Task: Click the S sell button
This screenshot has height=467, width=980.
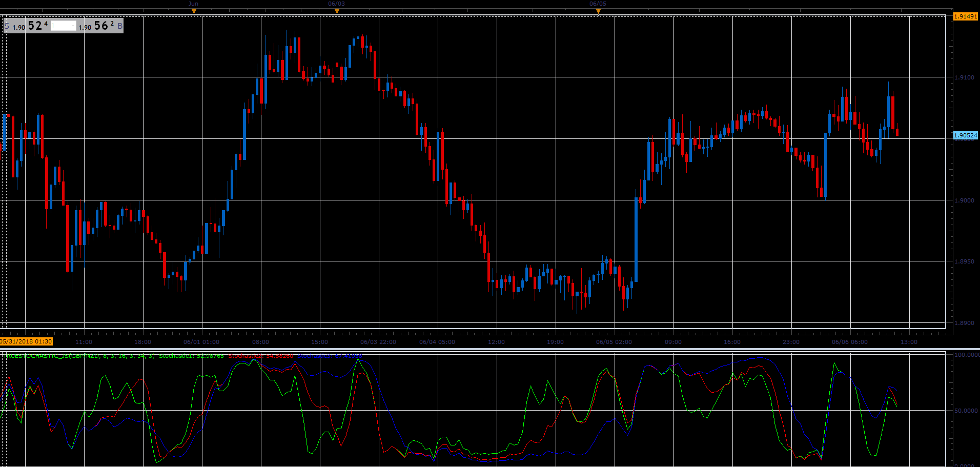Action: (7, 26)
